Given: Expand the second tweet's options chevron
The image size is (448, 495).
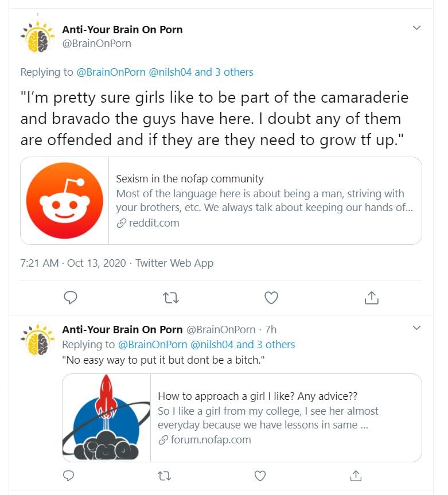Looking at the screenshot, I should click(x=417, y=328).
